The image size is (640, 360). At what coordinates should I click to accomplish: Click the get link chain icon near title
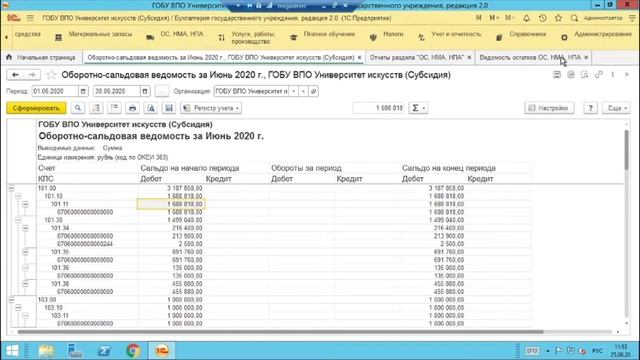pos(598,75)
